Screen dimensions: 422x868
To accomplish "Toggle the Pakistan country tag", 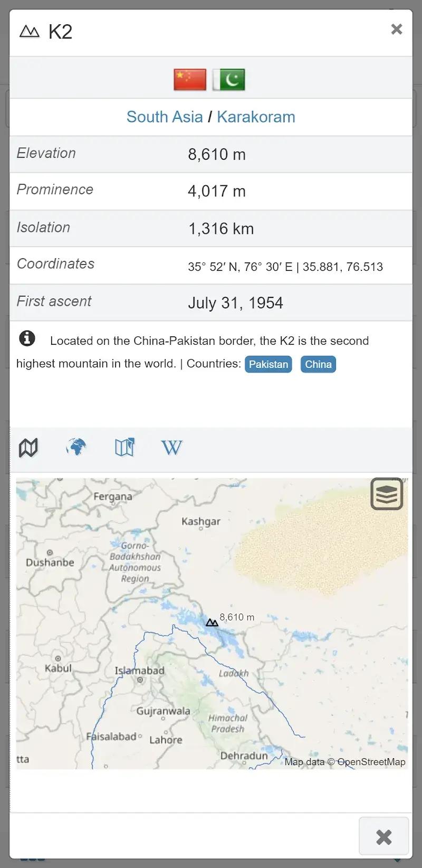I will pyautogui.click(x=268, y=364).
